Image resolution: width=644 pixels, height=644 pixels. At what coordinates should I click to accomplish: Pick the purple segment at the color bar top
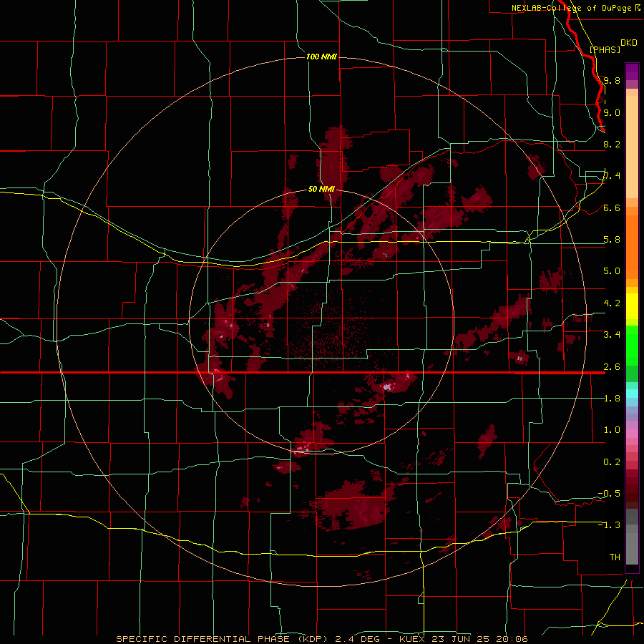point(632,72)
